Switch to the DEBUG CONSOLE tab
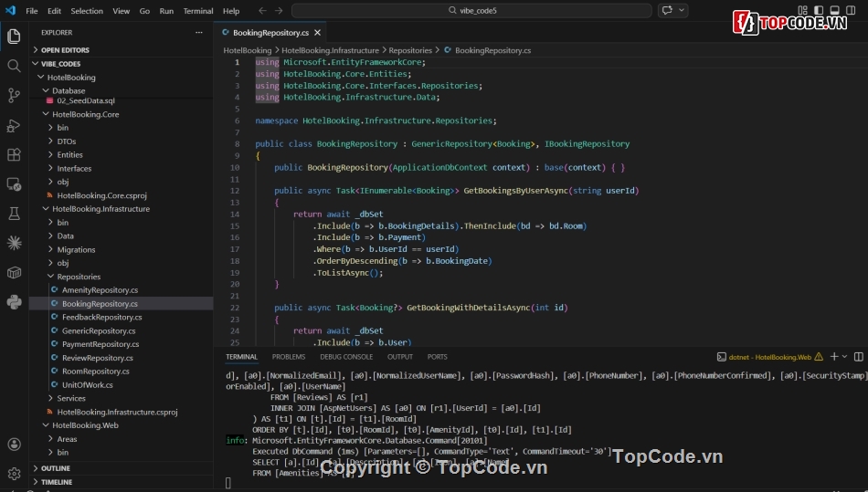 (x=346, y=357)
